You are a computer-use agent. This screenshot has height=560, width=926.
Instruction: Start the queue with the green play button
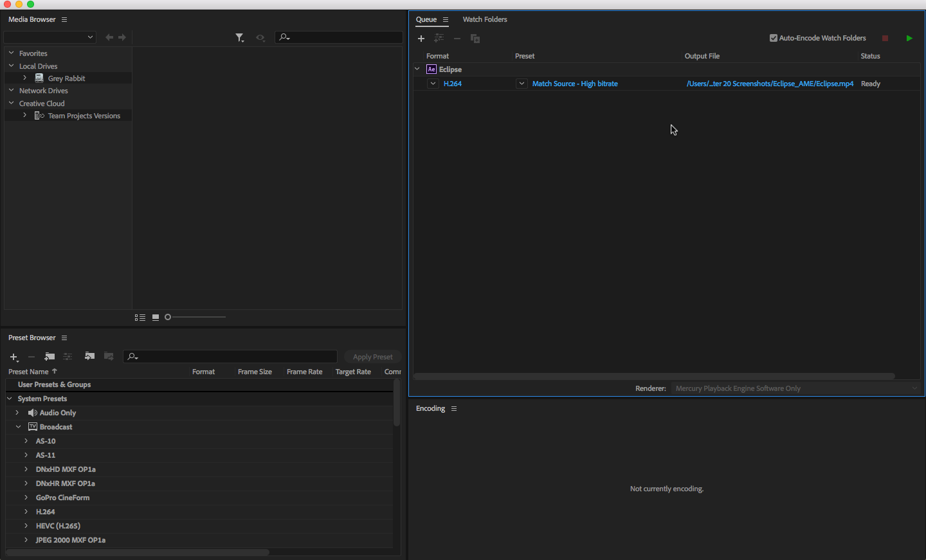pyautogui.click(x=909, y=39)
